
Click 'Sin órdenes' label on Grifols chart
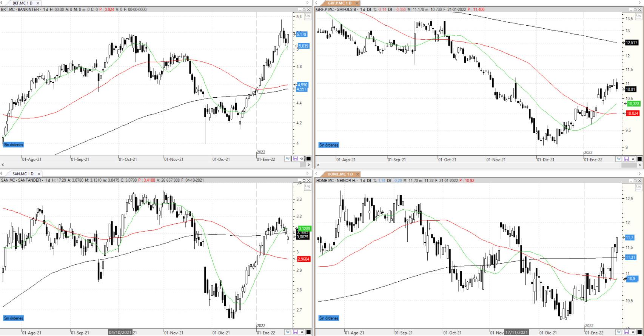(328, 145)
